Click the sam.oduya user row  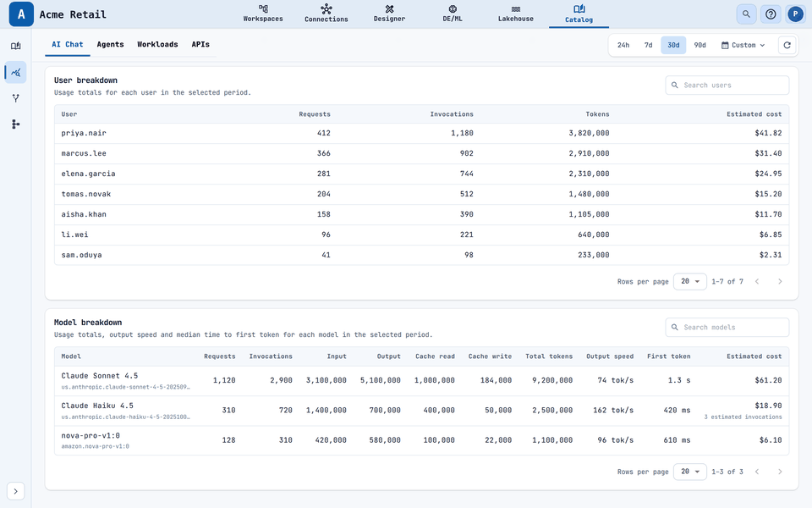[421, 255]
